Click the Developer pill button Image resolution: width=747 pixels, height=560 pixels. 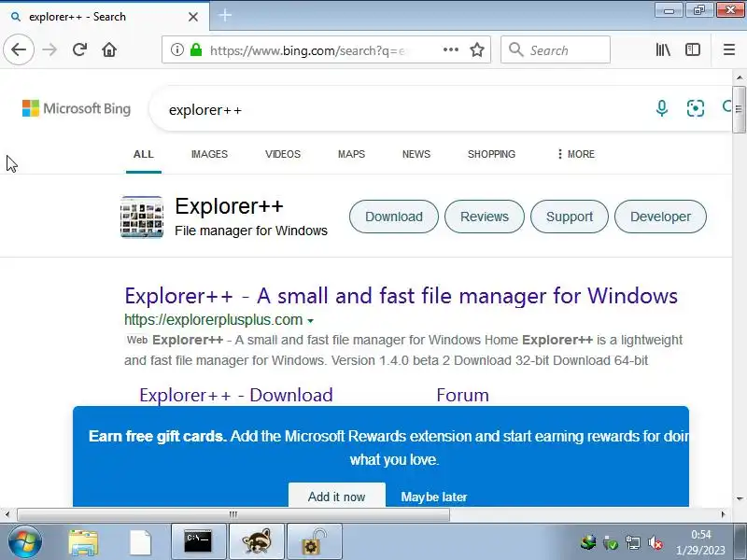(660, 217)
